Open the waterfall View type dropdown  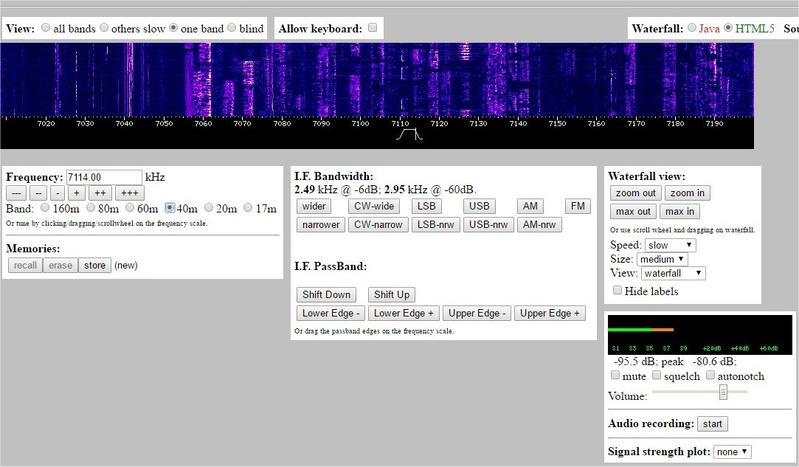click(673, 273)
